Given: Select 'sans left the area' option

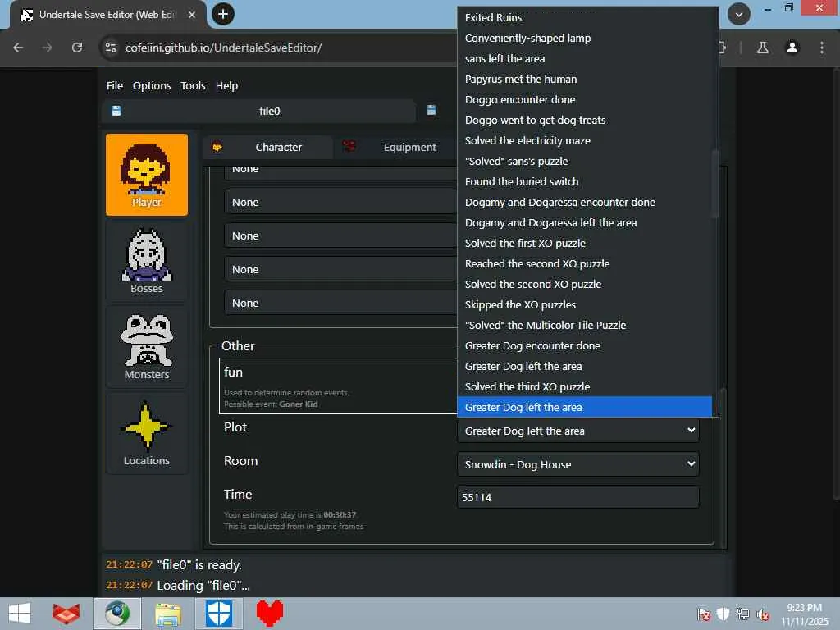Looking at the screenshot, I should (584, 58).
